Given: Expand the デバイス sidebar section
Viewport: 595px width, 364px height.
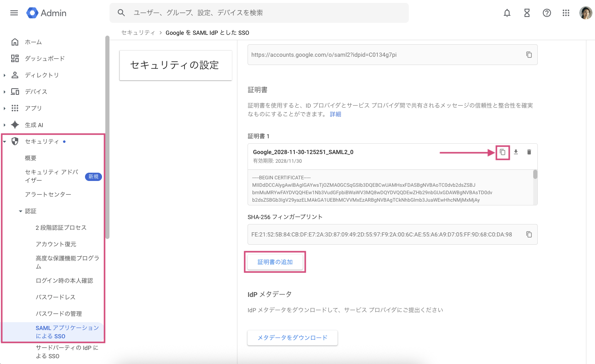Looking at the screenshot, I should point(5,92).
